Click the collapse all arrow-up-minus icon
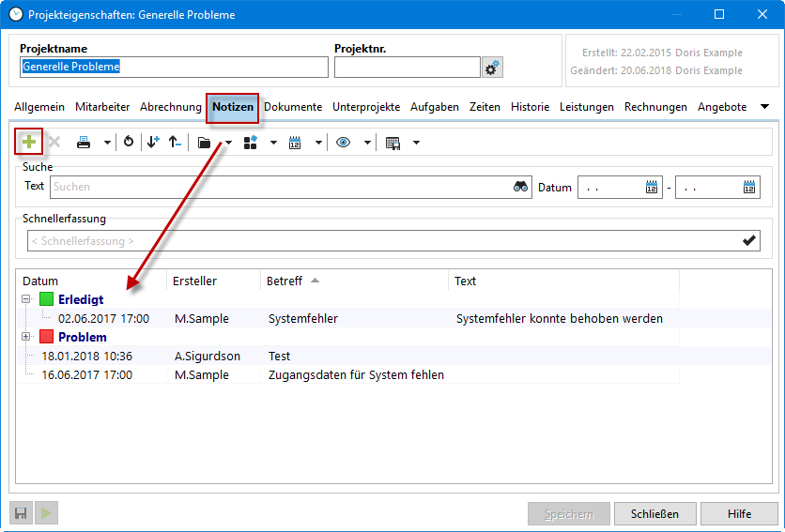The height and width of the screenshot is (532, 785). (174, 143)
